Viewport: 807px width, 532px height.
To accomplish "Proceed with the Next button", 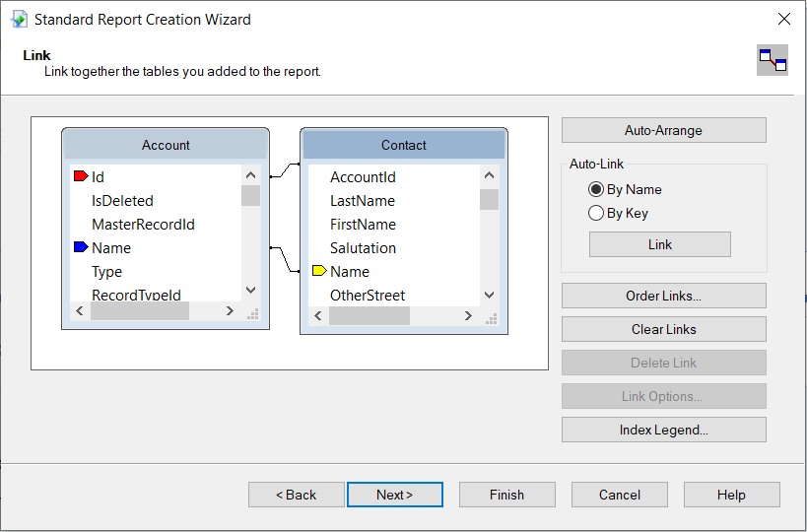I will click(x=394, y=495).
